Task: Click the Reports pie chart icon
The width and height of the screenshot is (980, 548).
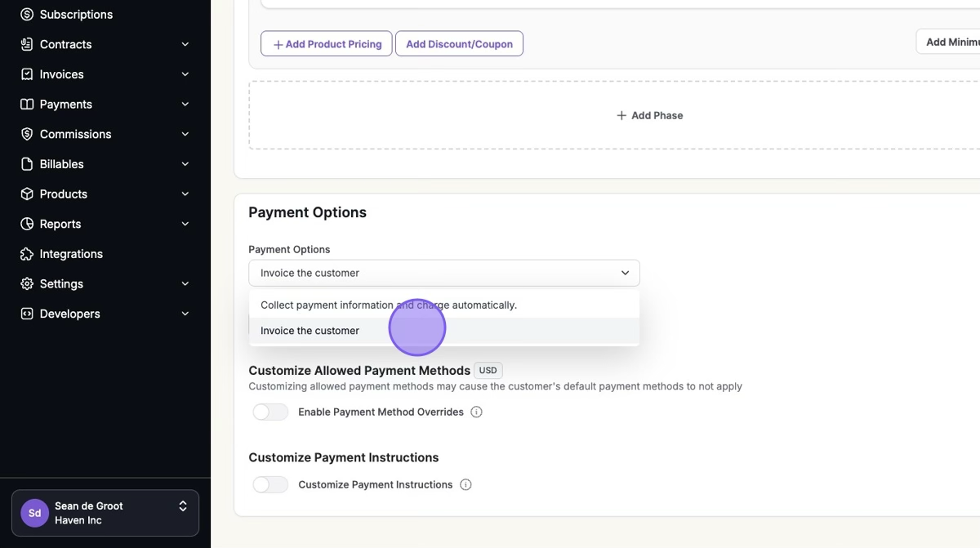Action: 27,224
